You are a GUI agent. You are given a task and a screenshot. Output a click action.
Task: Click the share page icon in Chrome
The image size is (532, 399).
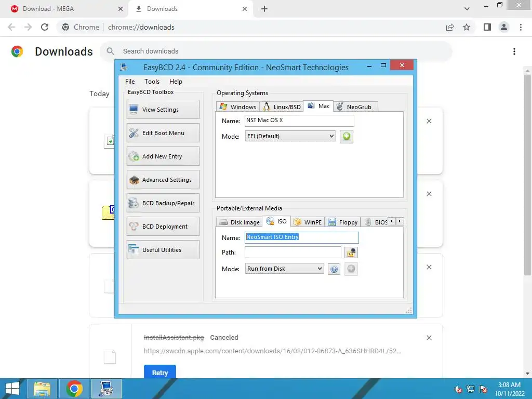[x=450, y=27]
